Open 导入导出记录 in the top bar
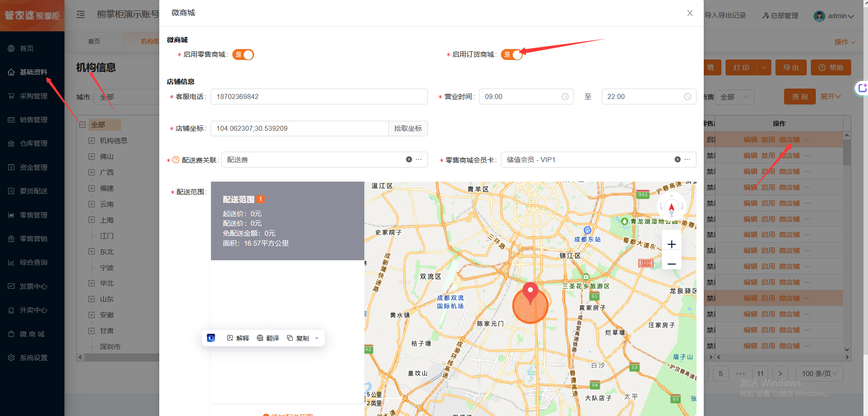The width and height of the screenshot is (868, 416). pyautogui.click(x=725, y=15)
